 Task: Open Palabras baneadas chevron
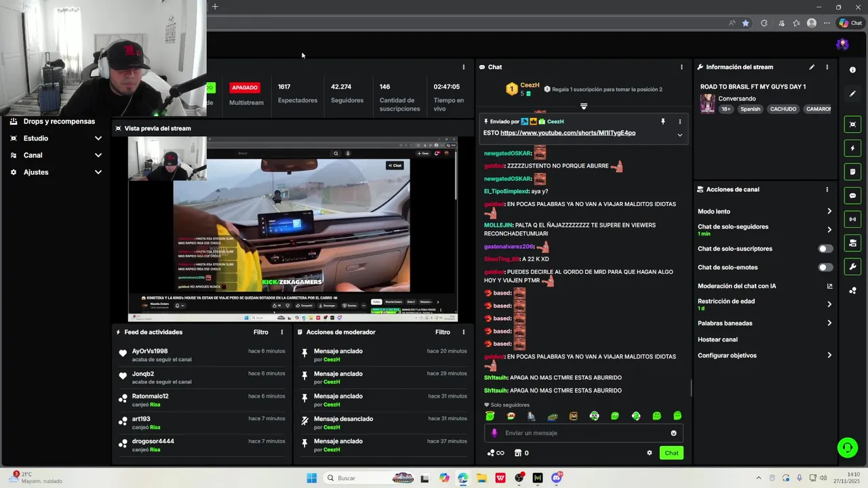(x=829, y=323)
